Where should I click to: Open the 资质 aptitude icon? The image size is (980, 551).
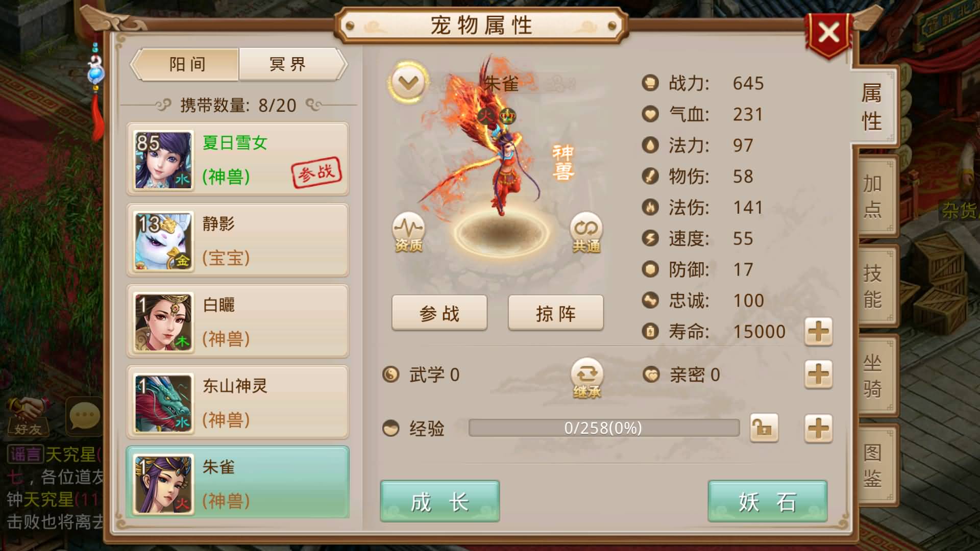click(x=408, y=232)
